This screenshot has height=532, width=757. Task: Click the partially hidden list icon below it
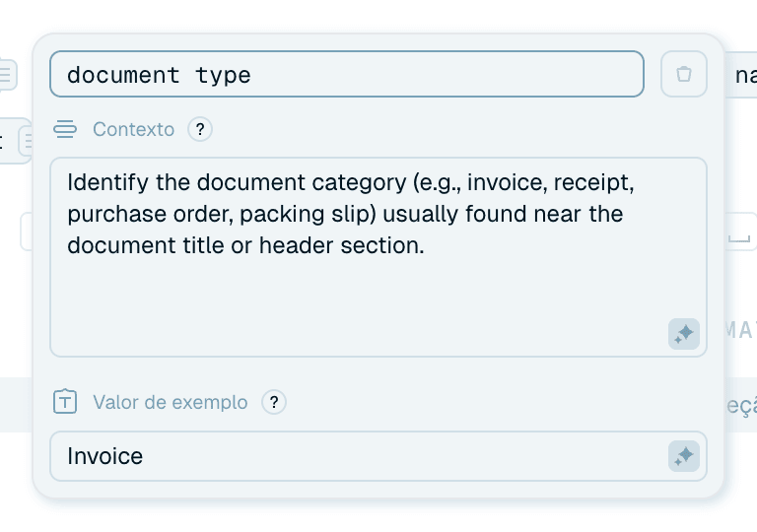(x=26, y=141)
